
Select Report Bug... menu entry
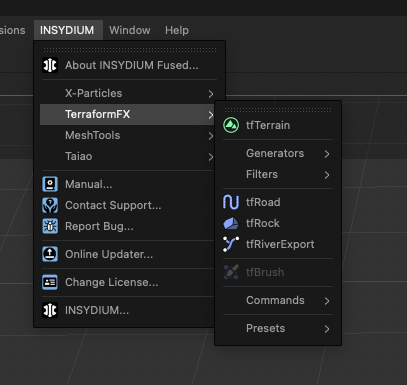point(127,226)
